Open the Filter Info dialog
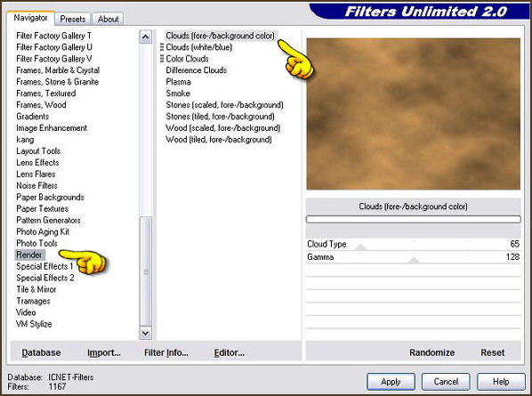Image resolution: width=532 pixels, height=396 pixels. pyautogui.click(x=165, y=353)
